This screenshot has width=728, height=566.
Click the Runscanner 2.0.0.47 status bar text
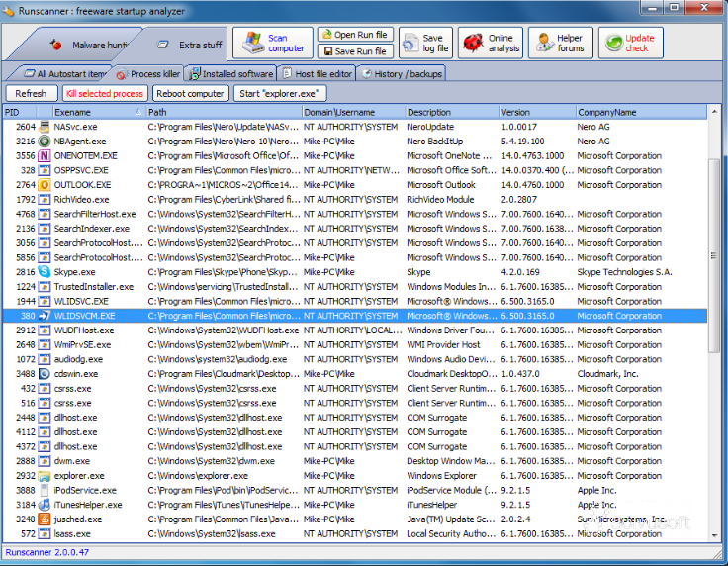coord(47,552)
